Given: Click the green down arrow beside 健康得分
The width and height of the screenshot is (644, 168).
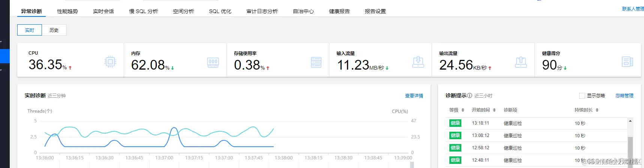Looking at the screenshot, I should [565, 68].
